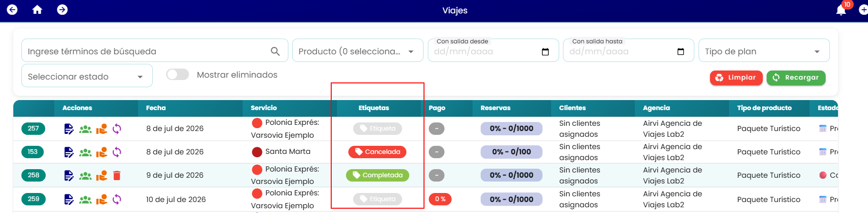Sort by the Fecha column header

point(156,108)
